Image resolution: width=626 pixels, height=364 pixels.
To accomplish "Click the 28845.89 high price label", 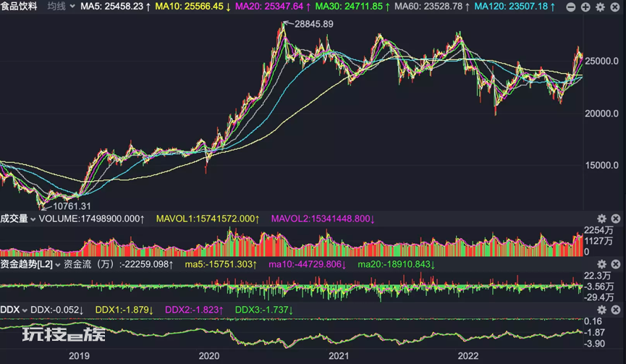I will pyautogui.click(x=314, y=24).
